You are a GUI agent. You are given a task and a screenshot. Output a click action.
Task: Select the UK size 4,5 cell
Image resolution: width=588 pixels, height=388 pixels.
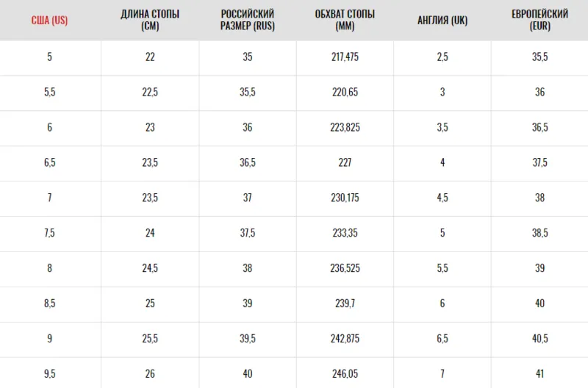[x=442, y=198]
